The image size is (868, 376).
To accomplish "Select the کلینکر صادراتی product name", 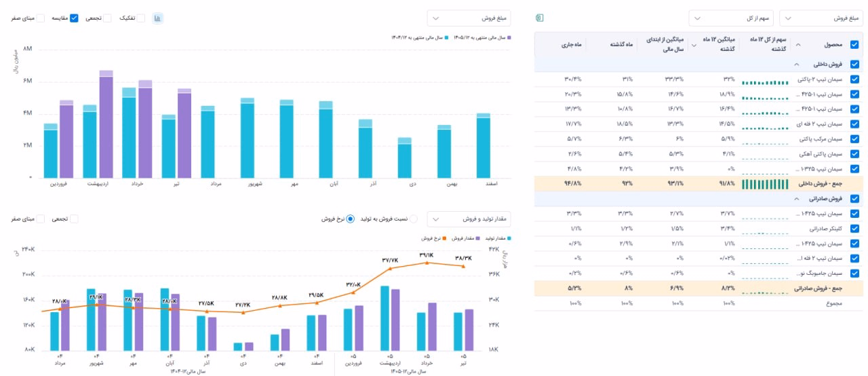I will 825,229.
